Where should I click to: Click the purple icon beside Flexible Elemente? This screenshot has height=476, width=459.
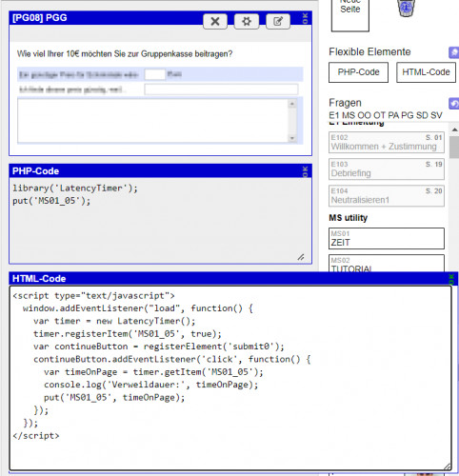453,52
